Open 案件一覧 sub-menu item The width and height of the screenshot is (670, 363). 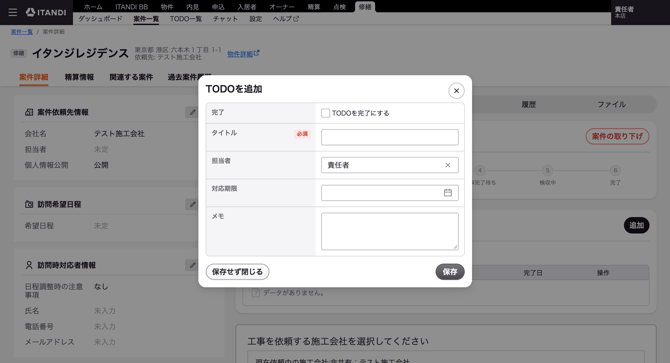[146, 19]
